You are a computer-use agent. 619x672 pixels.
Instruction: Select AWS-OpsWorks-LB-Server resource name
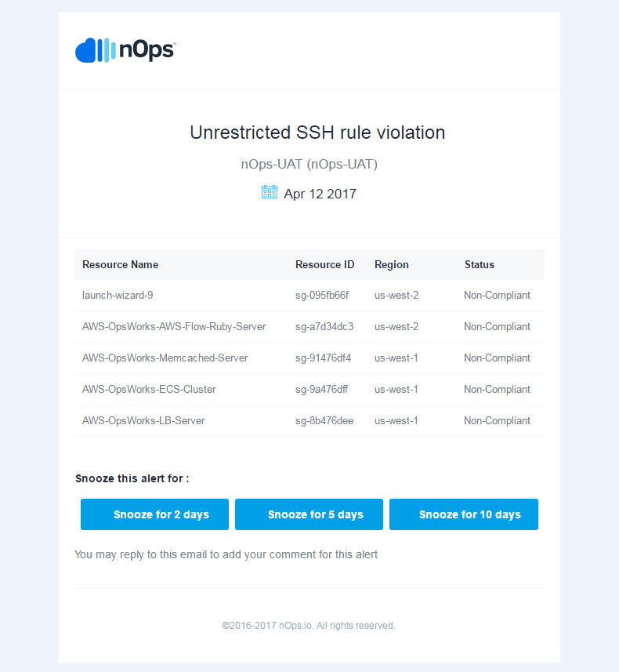pyautogui.click(x=143, y=421)
